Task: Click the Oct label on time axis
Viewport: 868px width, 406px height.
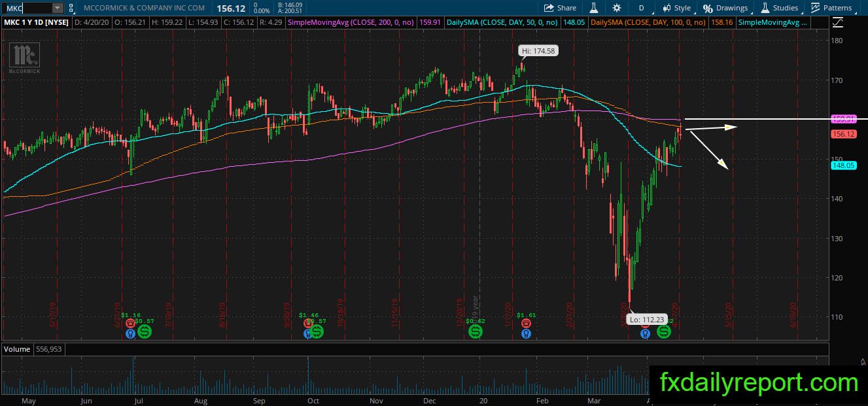Action: tap(313, 399)
